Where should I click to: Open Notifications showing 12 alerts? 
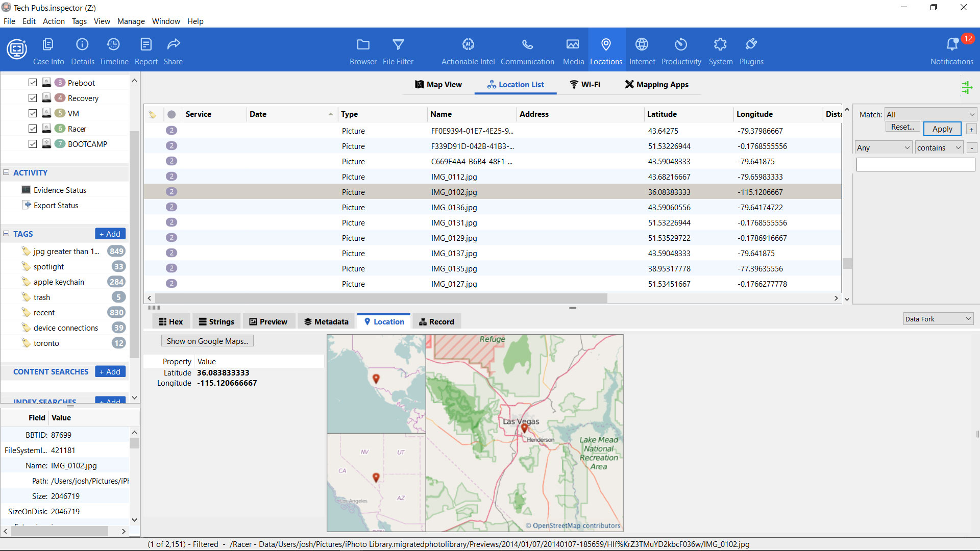(x=952, y=49)
